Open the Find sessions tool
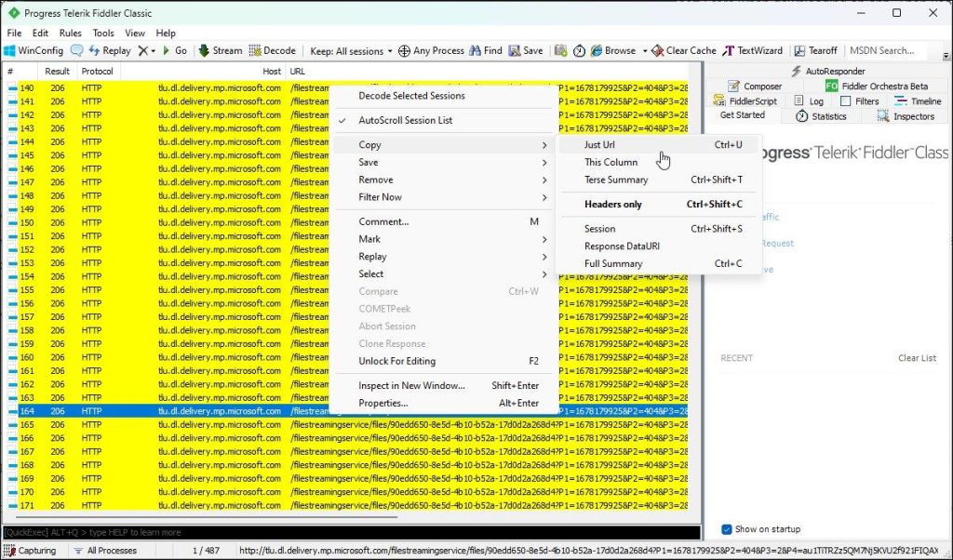 pos(485,50)
